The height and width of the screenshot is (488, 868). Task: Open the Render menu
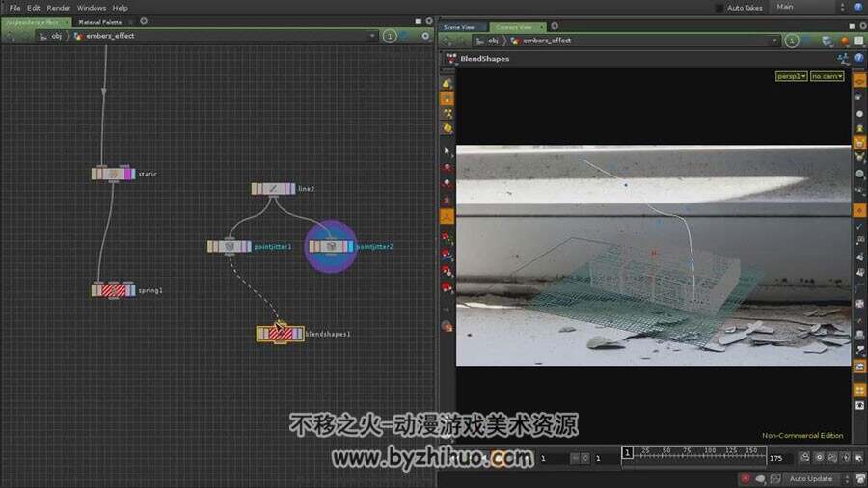click(58, 8)
